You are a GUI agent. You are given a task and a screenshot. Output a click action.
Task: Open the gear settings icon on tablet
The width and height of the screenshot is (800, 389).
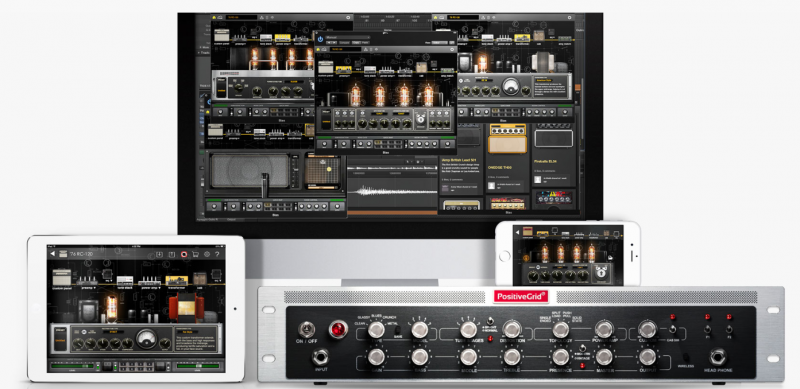coord(207,254)
